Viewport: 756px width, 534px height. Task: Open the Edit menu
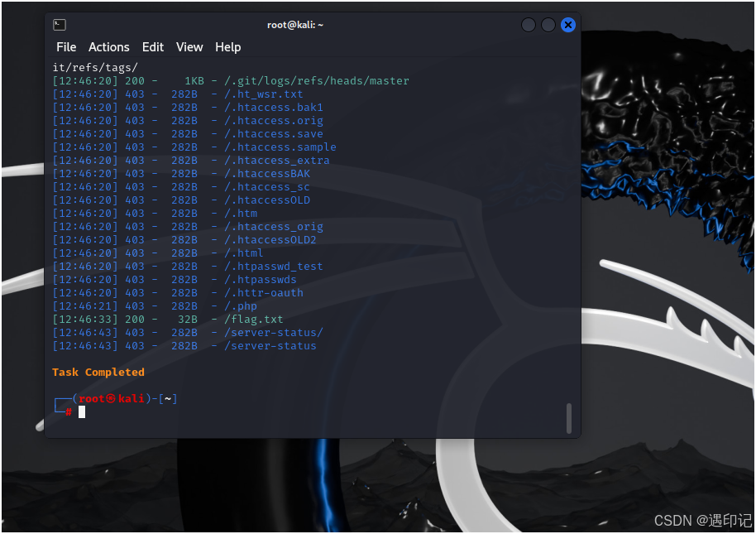153,47
